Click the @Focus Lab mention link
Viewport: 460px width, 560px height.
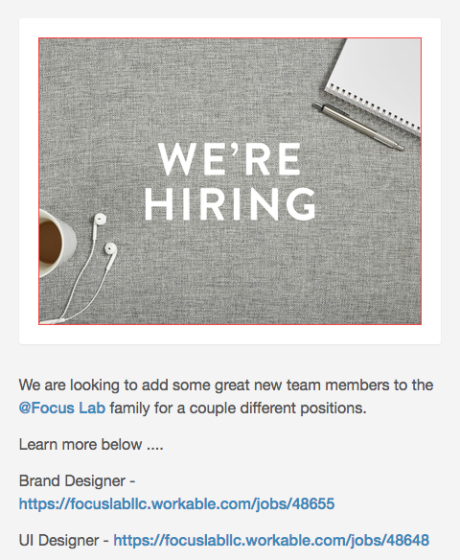(x=62, y=408)
